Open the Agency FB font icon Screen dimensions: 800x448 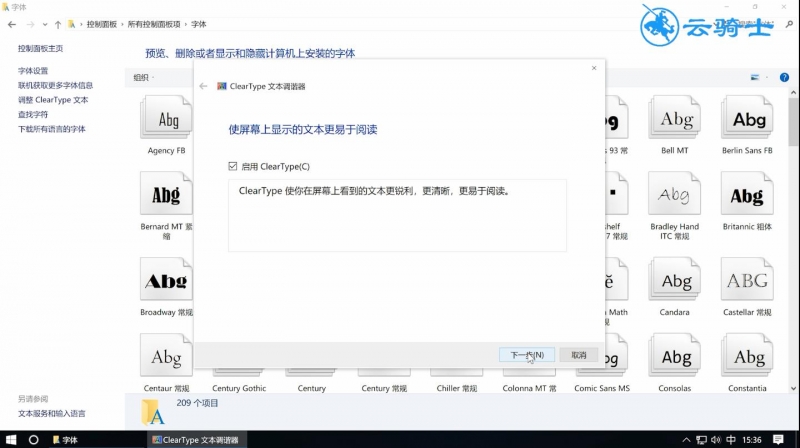pyautogui.click(x=166, y=117)
